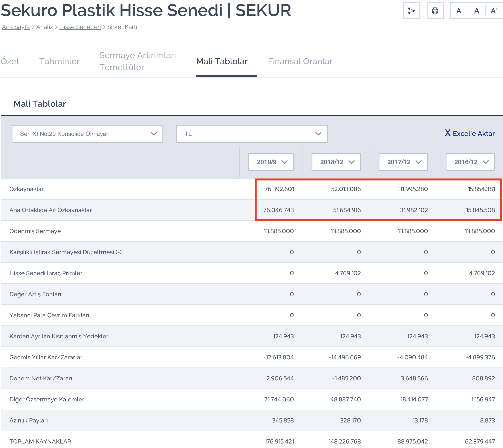Click the value 71.744.060
Image resolution: width=503 pixels, height=448 pixels.
[x=279, y=399]
